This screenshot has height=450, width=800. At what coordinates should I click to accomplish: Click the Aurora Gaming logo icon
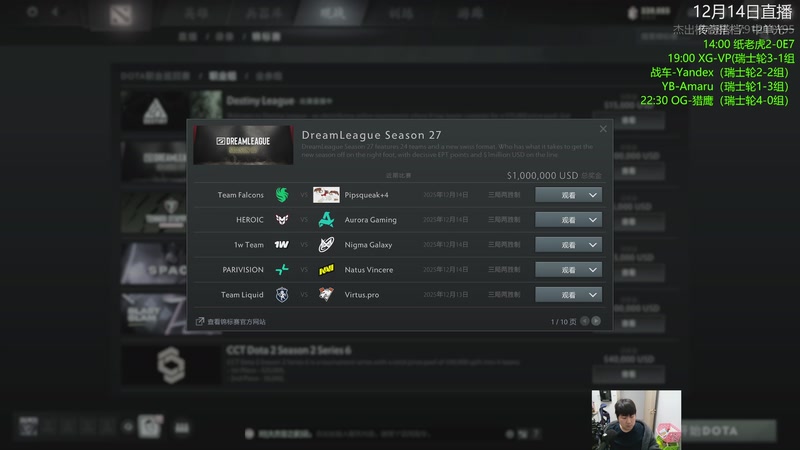pyautogui.click(x=326, y=219)
